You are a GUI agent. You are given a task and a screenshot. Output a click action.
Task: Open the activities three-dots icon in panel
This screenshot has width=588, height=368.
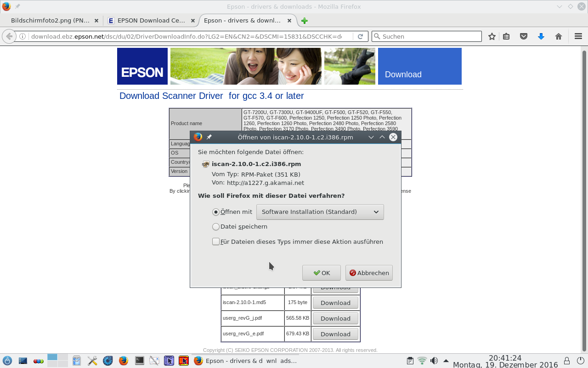(39, 361)
